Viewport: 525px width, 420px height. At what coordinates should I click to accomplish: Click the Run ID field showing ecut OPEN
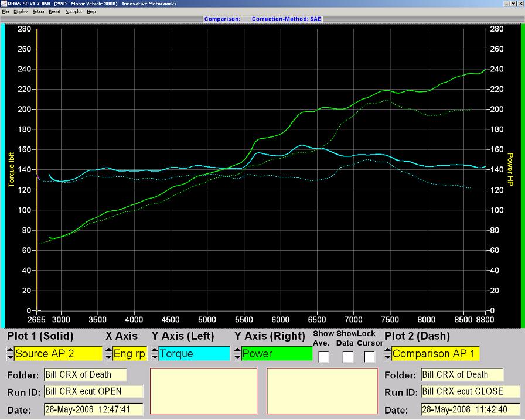pos(93,392)
